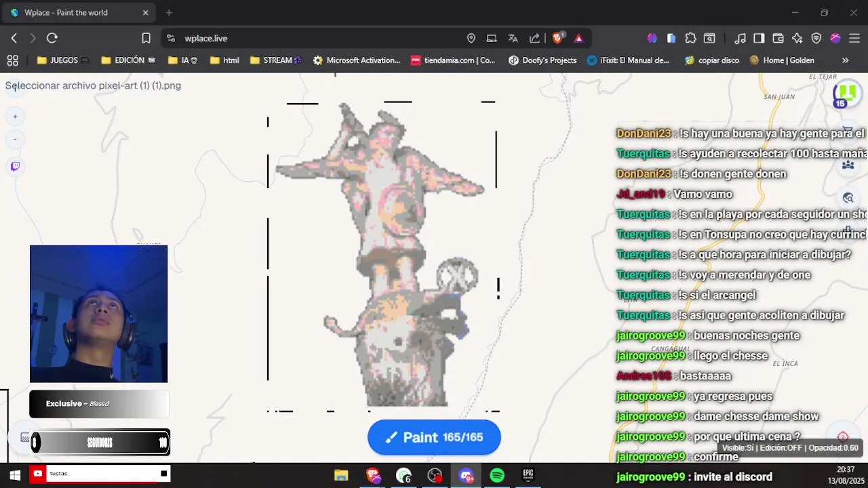This screenshot has width=868, height=488.
Task: Open site settings icon in address bar
Action: [x=170, y=39]
